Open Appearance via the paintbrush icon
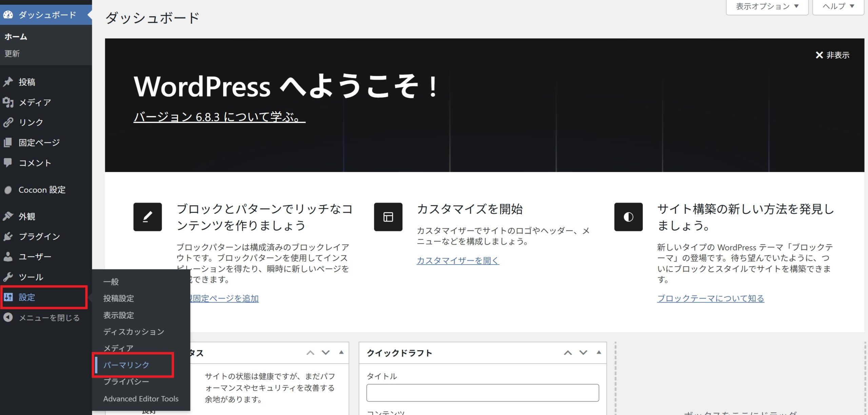 coord(8,216)
